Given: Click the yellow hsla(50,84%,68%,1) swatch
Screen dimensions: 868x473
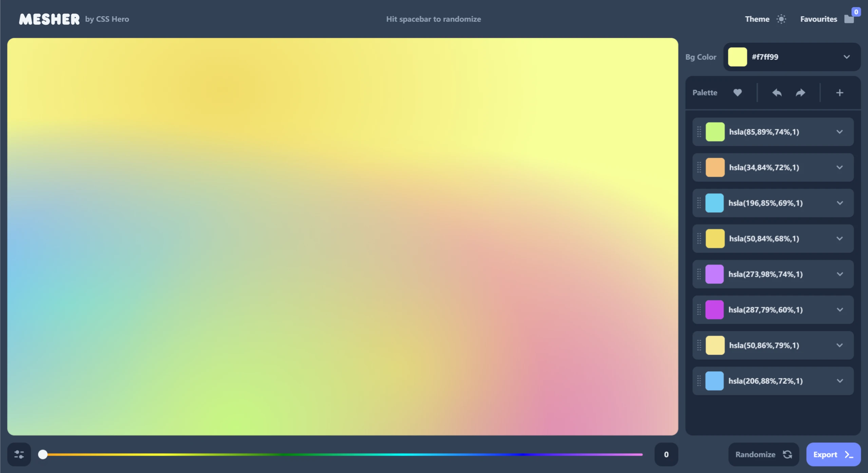Looking at the screenshot, I should [715, 239].
